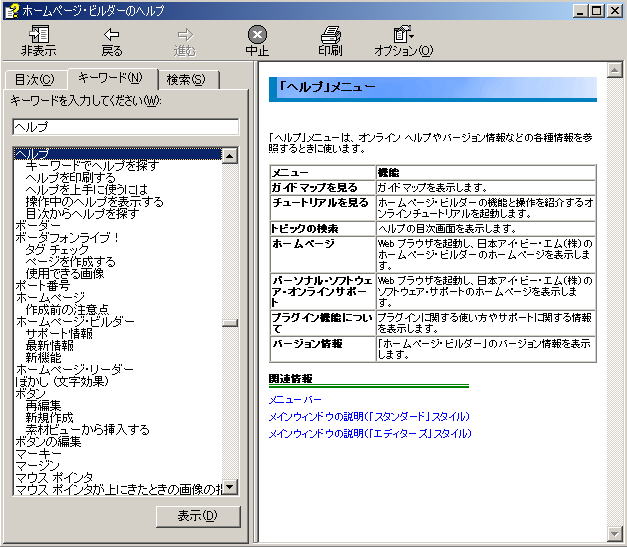Switch to the 検索 (Search) tab
627x547 pixels.
(186, 80)
